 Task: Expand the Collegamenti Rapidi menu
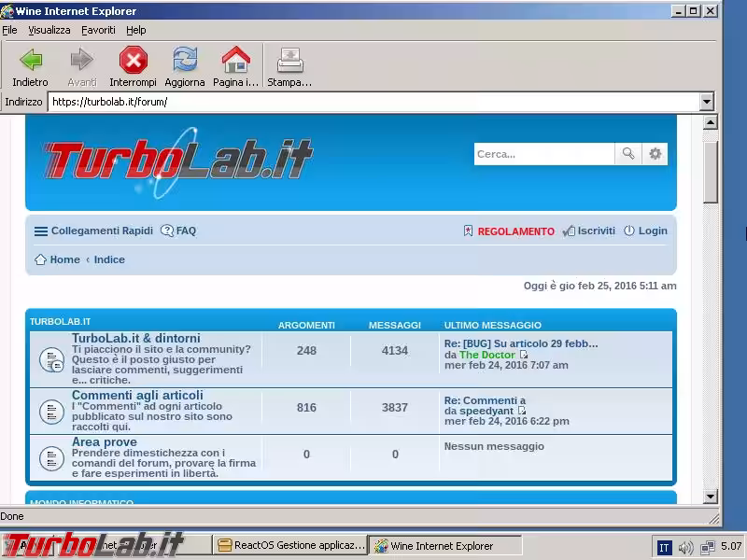tap(92, 231)
